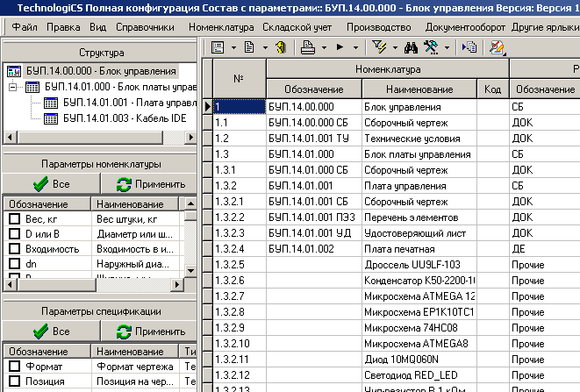Open the dropdown arrow beside filter icon
The image size is (580, 392).
[x=394, y=46]
